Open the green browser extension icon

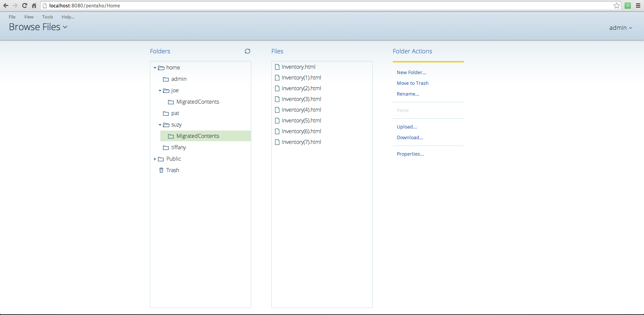[x=628, y=5]
